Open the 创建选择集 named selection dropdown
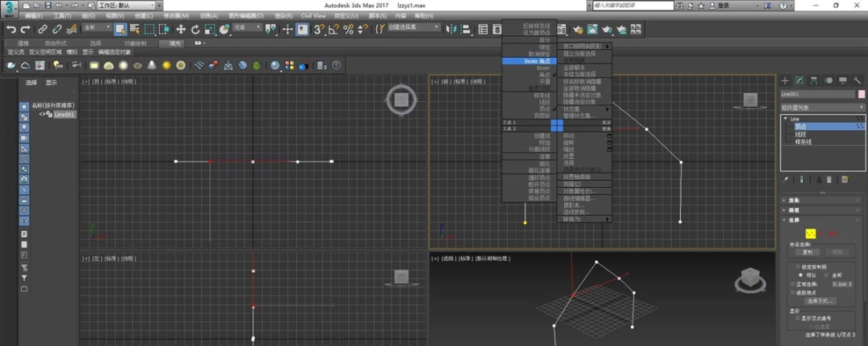Screen dimensions: 868x346 pyautogui.click(x=414, y=27)
